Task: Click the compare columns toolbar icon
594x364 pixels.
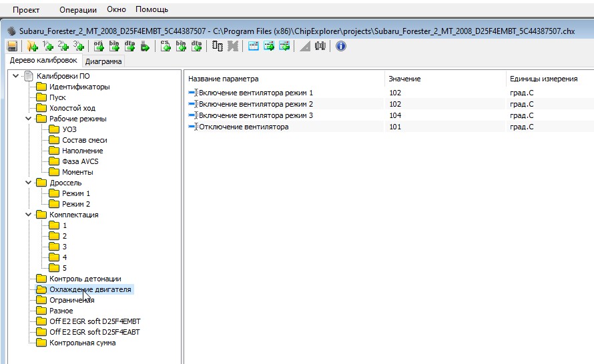Action: [218, 46]
